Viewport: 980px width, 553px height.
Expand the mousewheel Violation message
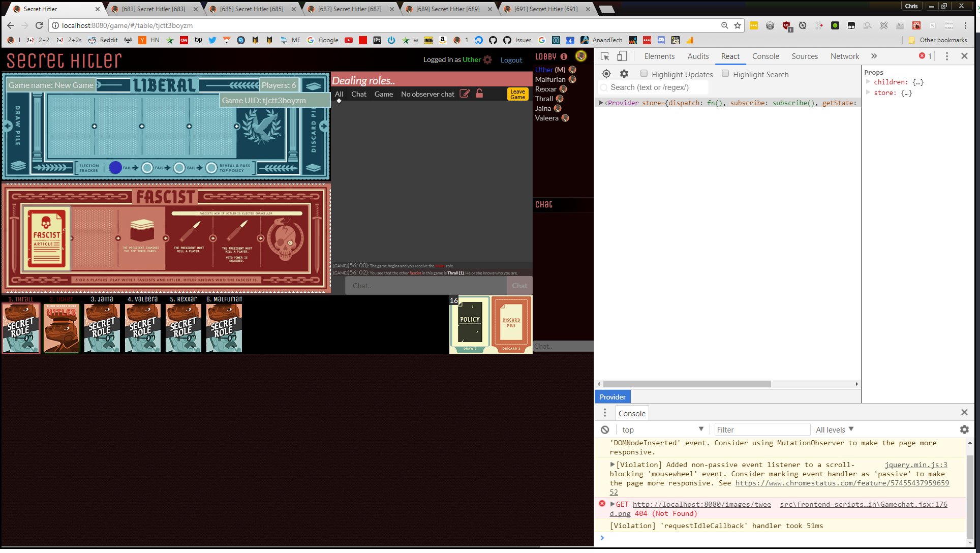pos(612,465)
